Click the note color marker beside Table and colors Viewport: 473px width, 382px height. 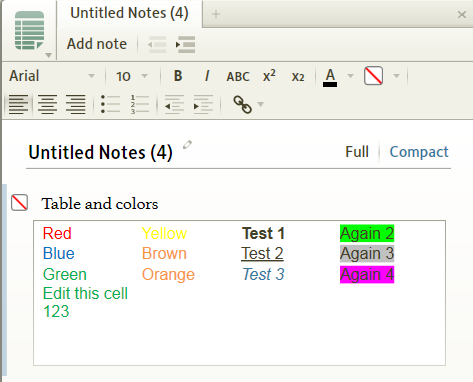[19, 203]
